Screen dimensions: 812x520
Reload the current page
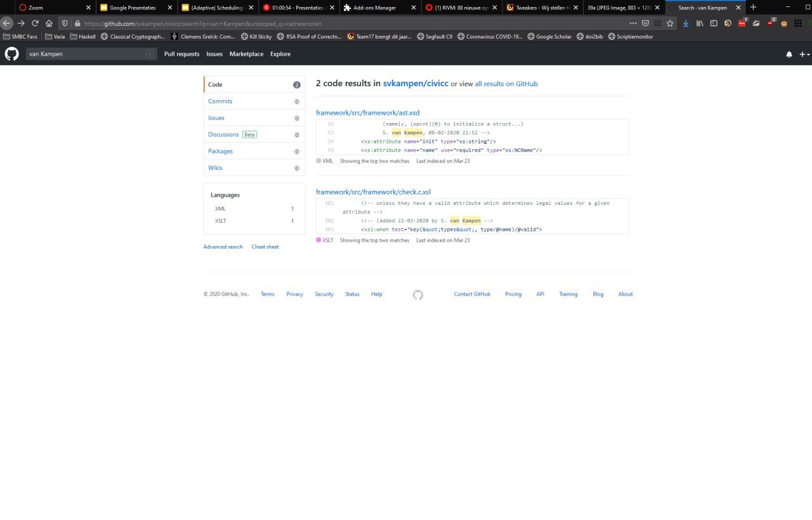[x=35, y=23]
